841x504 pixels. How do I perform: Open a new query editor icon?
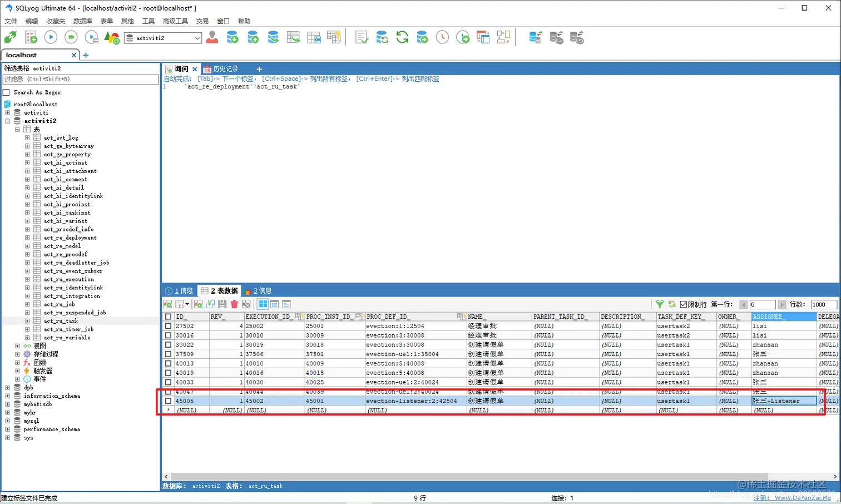pyautogui.click(x=31, y=37)
